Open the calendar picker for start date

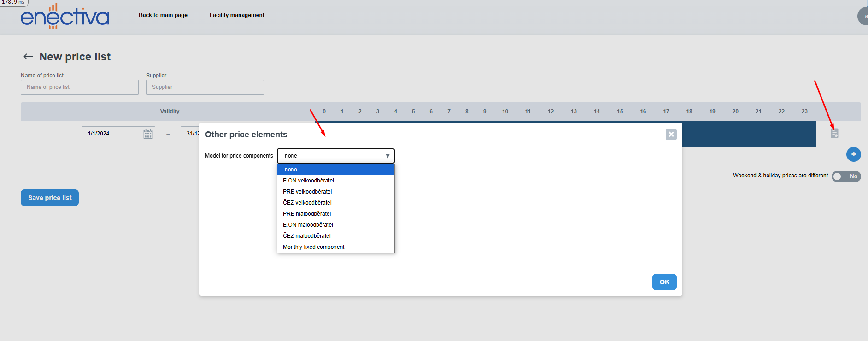148,134
